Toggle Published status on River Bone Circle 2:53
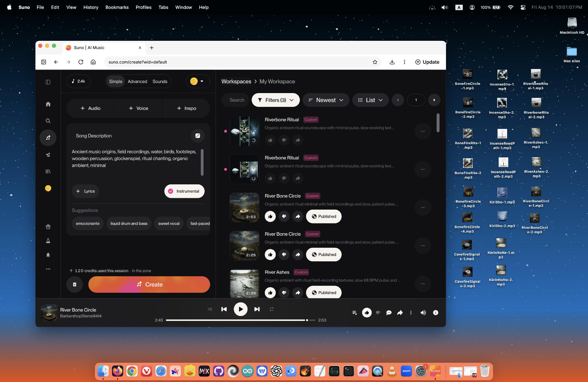The image size is (588, 382). pos(324,216)
